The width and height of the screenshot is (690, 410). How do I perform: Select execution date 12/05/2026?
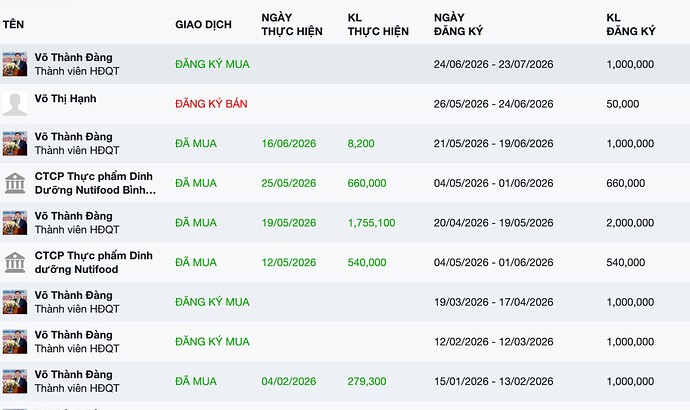[x=289, y=262]
